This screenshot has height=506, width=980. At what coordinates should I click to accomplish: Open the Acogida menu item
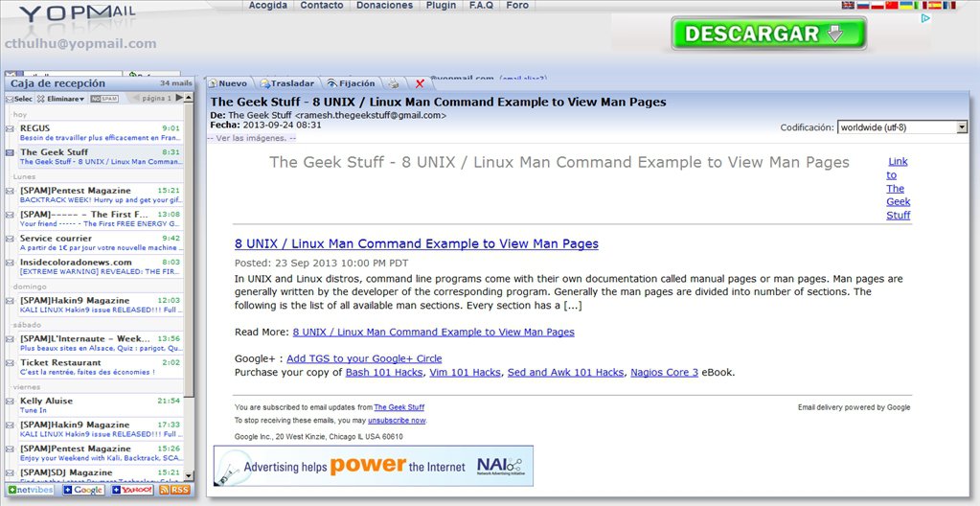coord(268,6)
